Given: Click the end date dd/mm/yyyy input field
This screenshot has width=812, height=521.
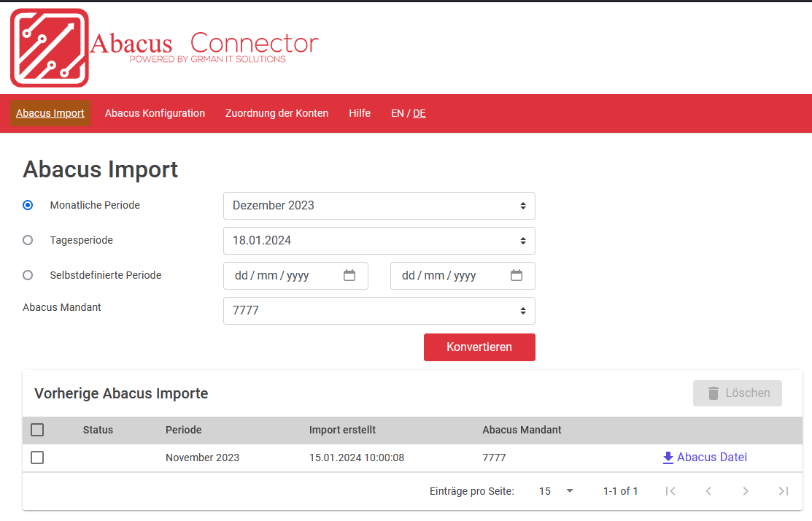Looking at the screenshot, I should pyautogui.click(x=463, y=276).
